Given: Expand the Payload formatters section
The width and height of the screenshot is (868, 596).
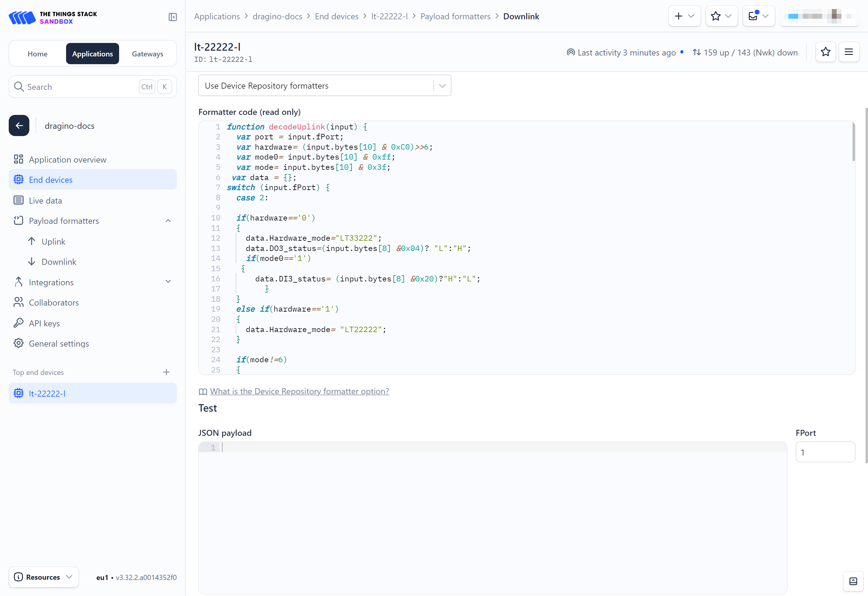Looking at the screenshot, I should (169, 220).
